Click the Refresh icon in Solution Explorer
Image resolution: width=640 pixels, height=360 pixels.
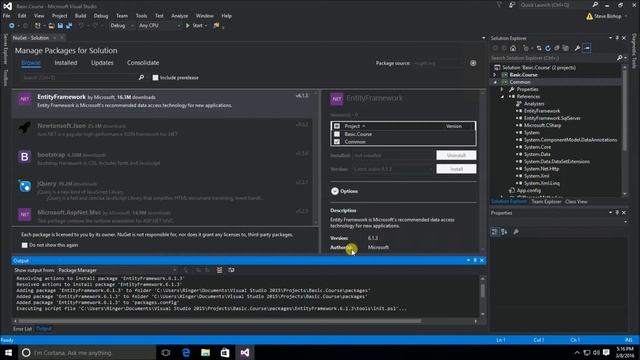point(548,48)
